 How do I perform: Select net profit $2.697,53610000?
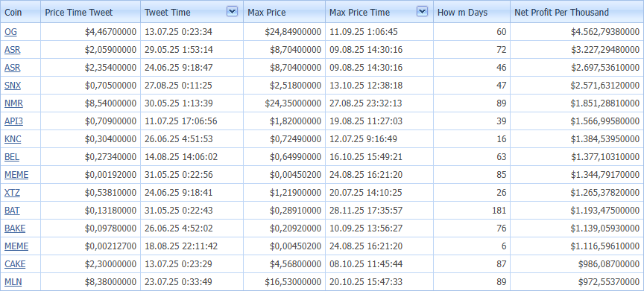pos(577,67)
